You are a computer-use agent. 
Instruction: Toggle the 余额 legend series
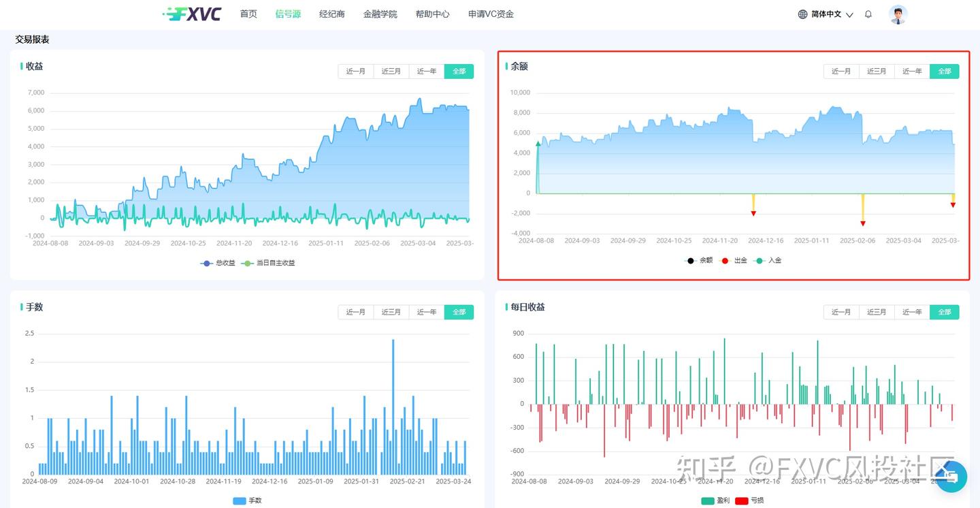(698, 260)
